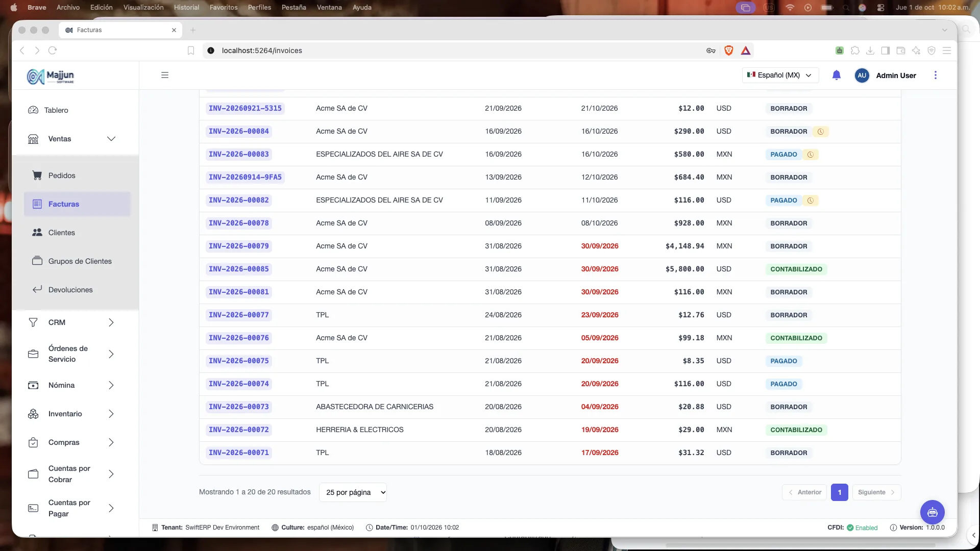Open browser downloads icon

(871, 50)
